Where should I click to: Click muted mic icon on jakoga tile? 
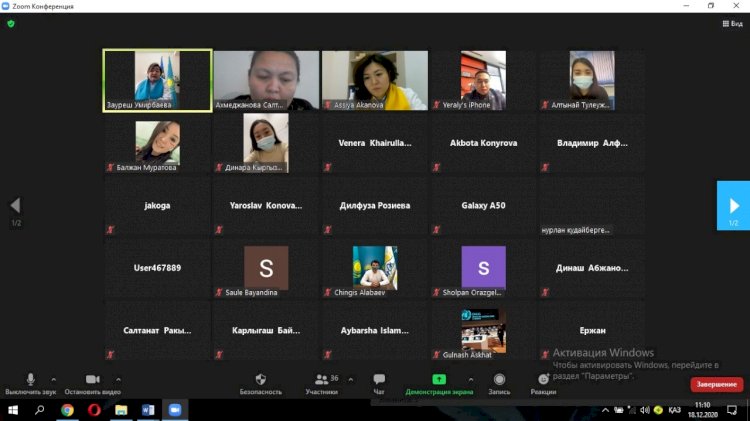point(110,230)
